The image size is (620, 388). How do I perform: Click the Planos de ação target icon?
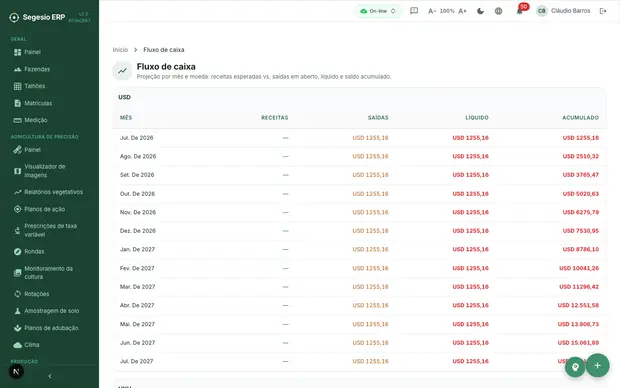click(x=17, y=209)
